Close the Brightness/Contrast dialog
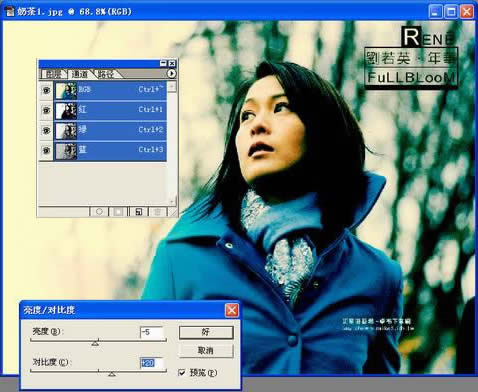Screen dimensions: 478x392 (x=232, y=310)
